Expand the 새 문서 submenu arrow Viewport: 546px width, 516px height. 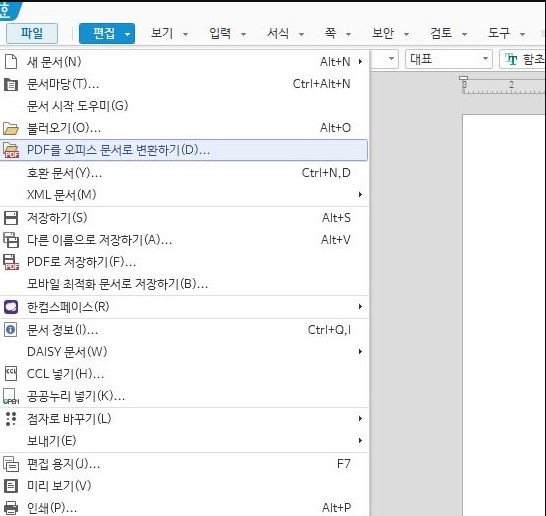(x=360, y=62)
